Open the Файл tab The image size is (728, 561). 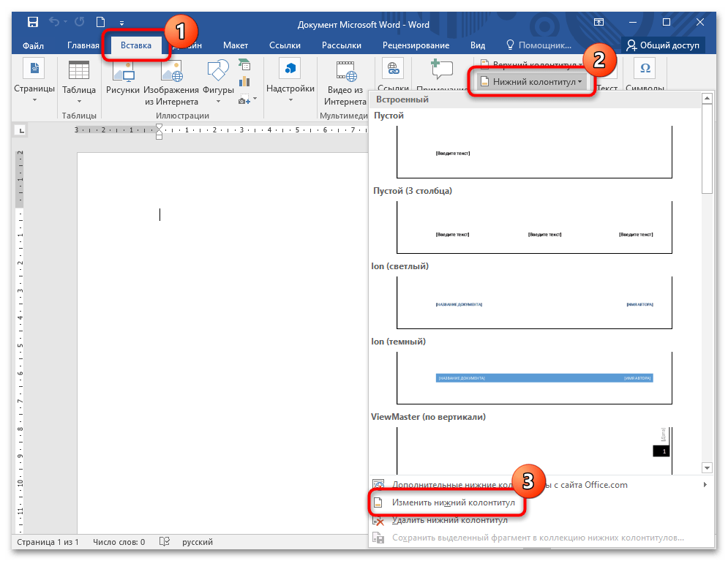pyautogui.click(x=33, y=45)
